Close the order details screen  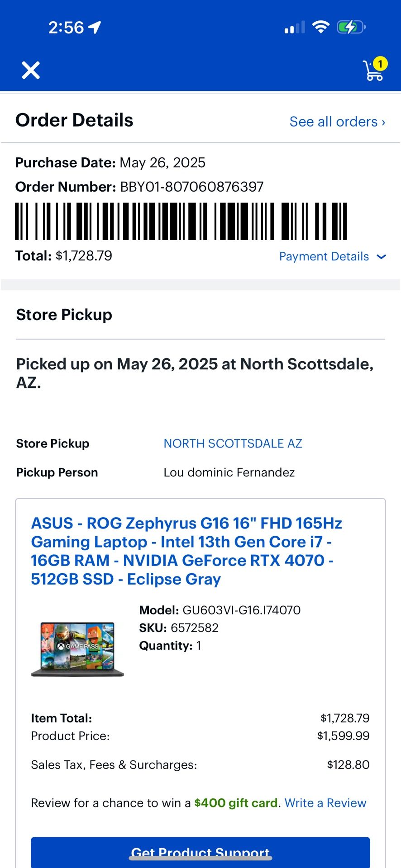[x=31, y=71]
